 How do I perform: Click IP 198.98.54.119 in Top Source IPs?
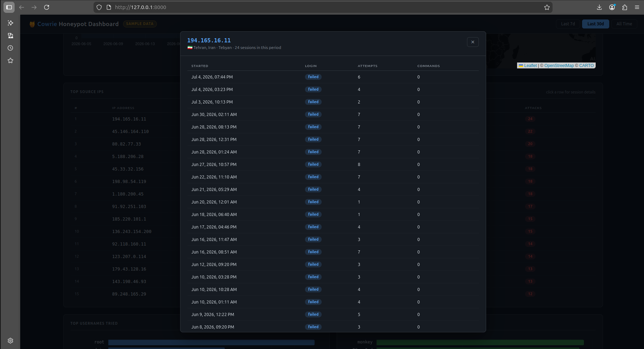coord(129,182)
